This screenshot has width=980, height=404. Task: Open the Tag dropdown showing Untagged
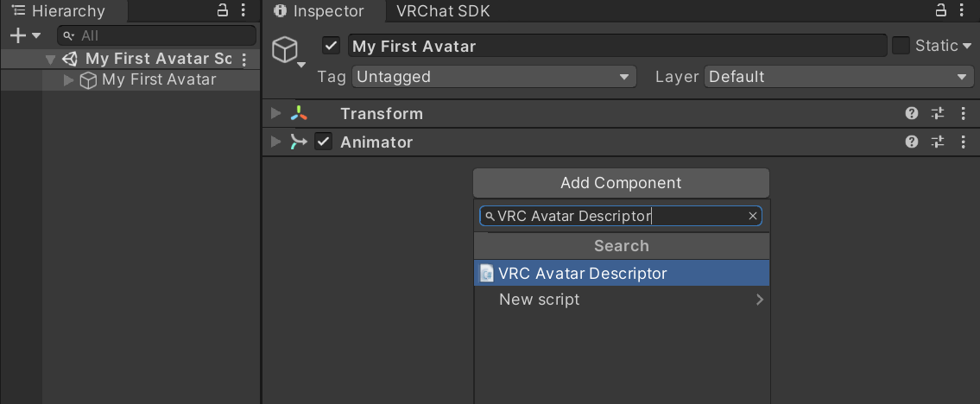point(493,77)
